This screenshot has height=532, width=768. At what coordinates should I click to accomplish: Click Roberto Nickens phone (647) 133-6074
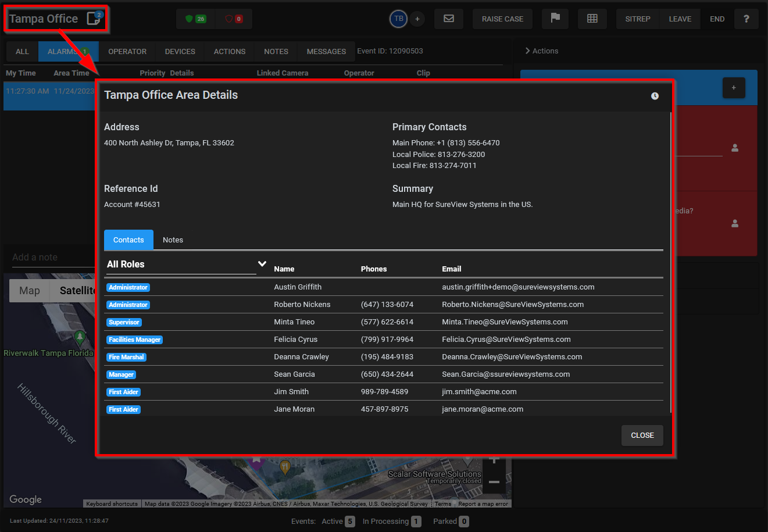(x=387, y=304)
